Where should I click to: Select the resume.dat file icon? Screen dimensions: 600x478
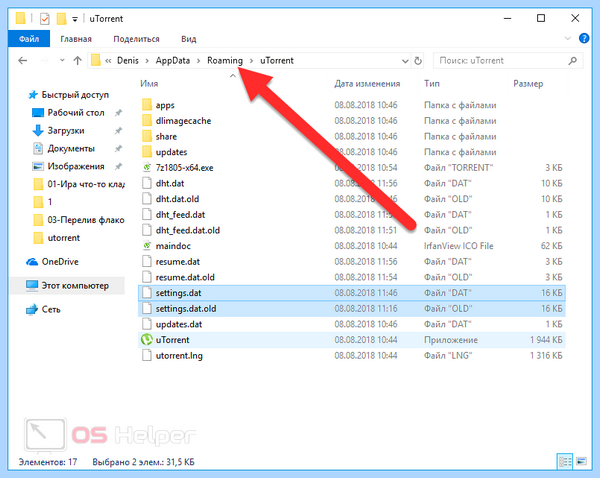(147, 262)
